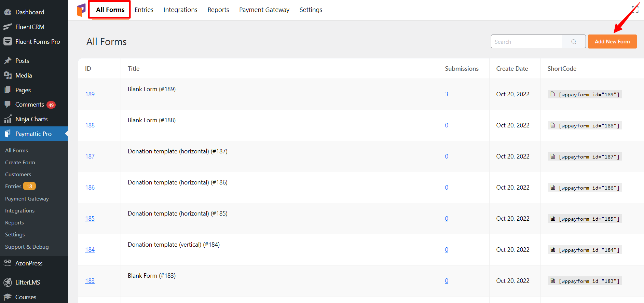644x303 pixels.
Task: Copy shortcode icon for form 189
Action: [x=553, y=94]
